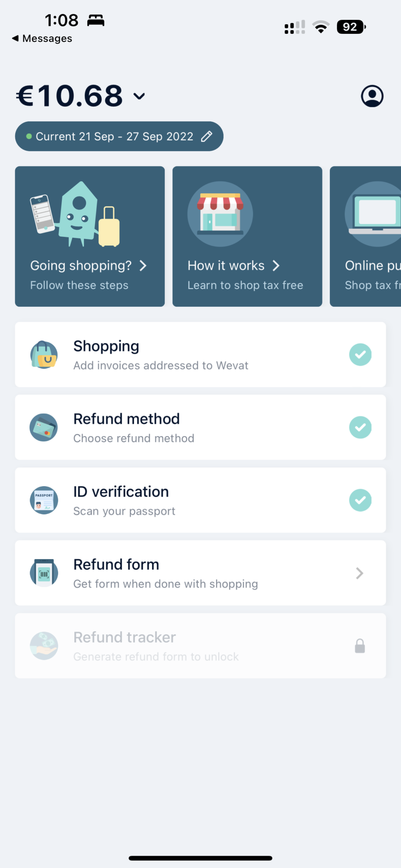Tap the Refund method card icon
Image resolution: width=401 pixels, height=868 pixels.
(44, 427)
